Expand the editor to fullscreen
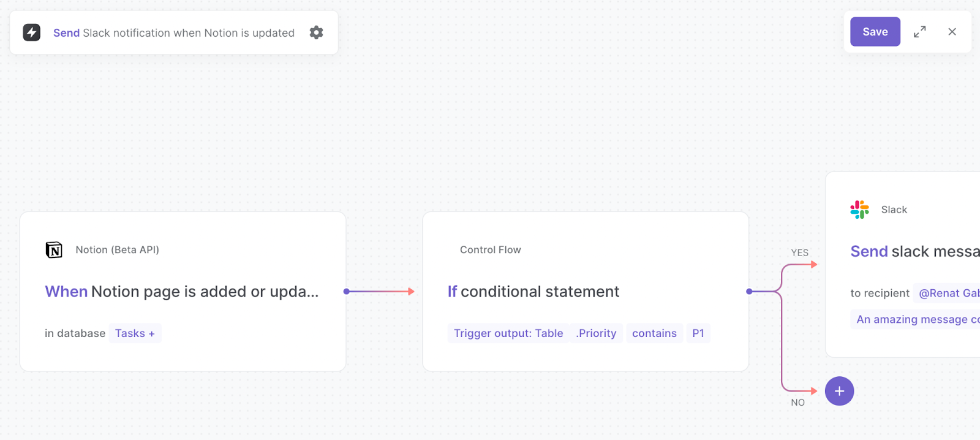980x440 pixels. (x=919, y=32)
